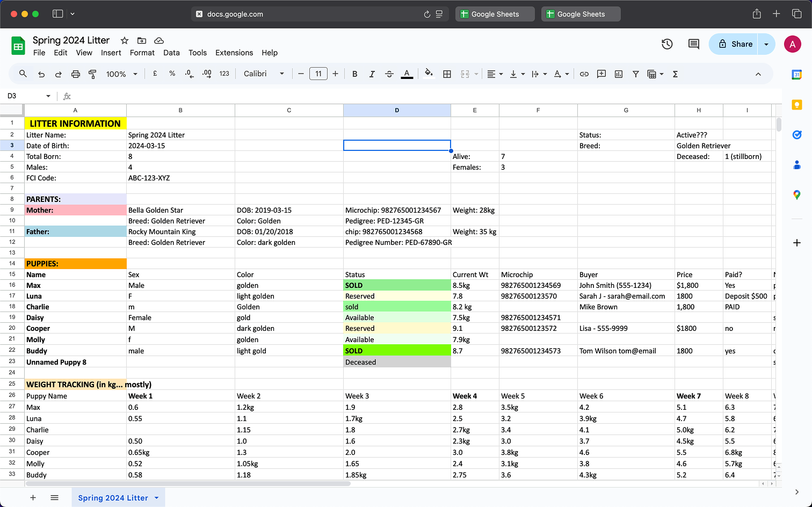812x507 pixels.
Task: Open the Calibri font dropdown
Action: (264, 74)
